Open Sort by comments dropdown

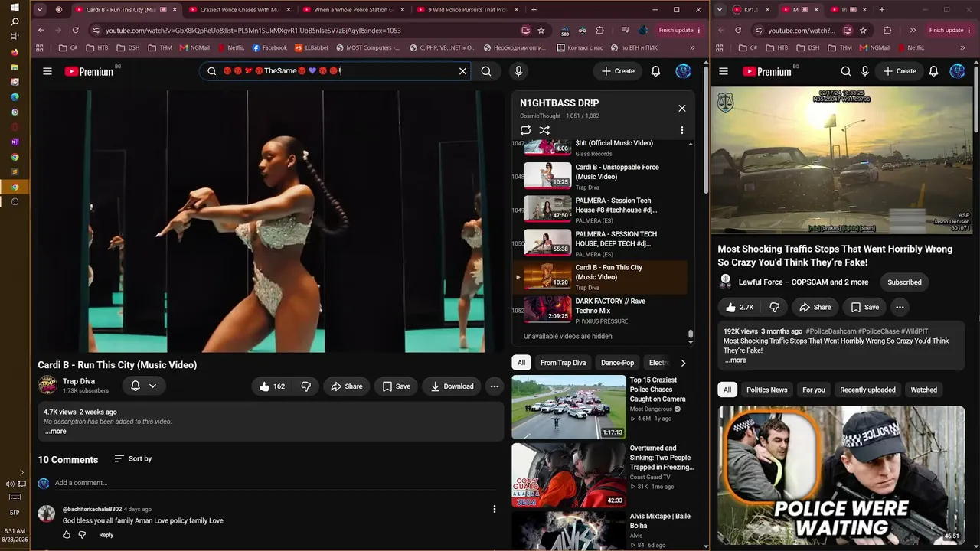(x=133, y=458)
